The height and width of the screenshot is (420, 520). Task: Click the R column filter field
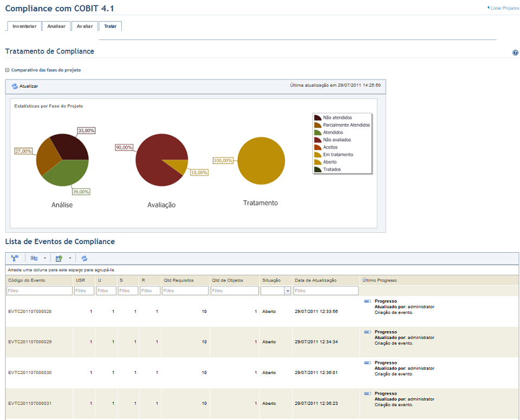tap(150, 291)
